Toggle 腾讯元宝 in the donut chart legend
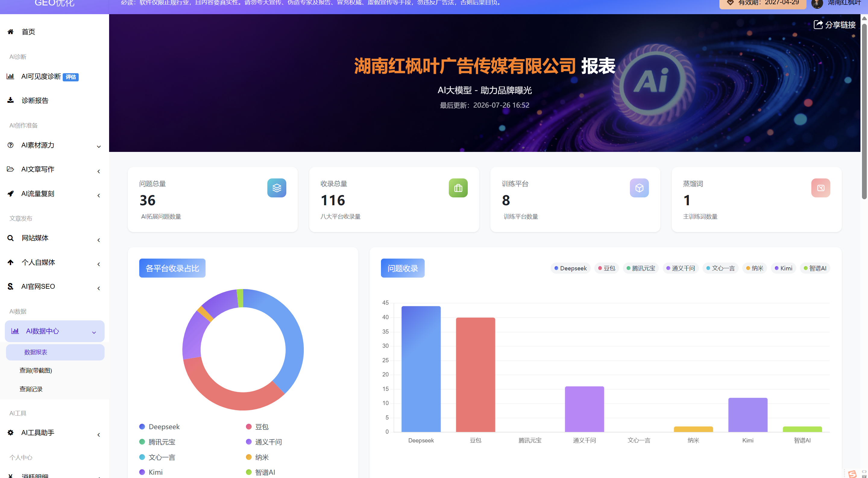Viewport: 868px width, 478px height. [157, 442]
